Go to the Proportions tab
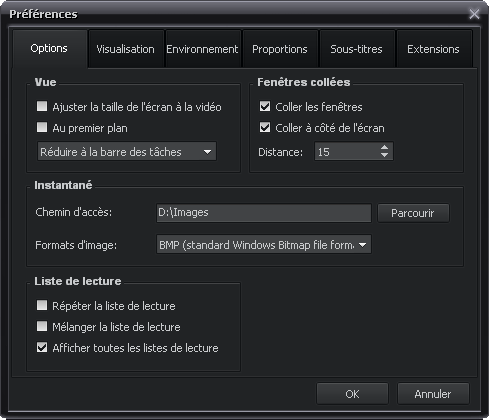 click(280, 49)
